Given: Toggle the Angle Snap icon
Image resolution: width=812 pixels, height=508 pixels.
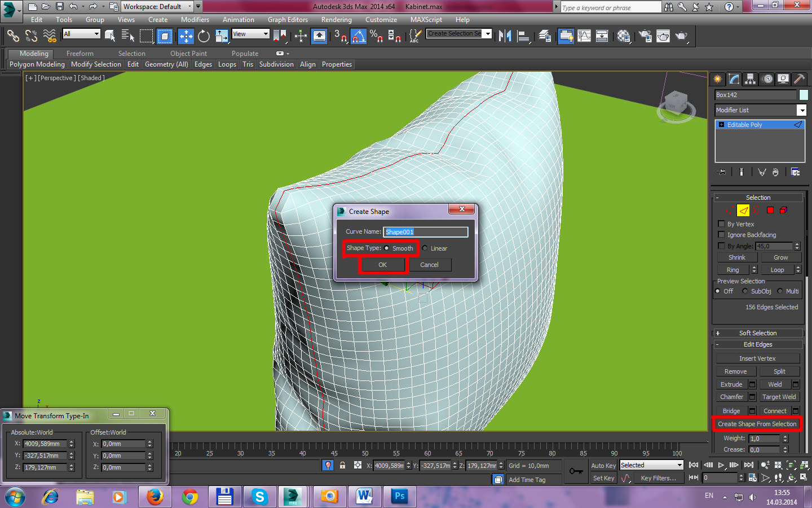Looking at the screenshot, I should pos(359,36).
